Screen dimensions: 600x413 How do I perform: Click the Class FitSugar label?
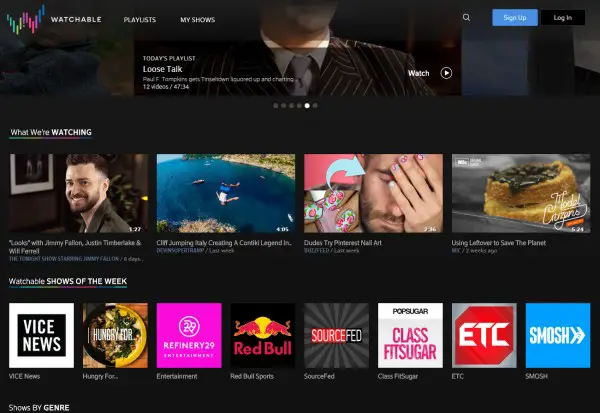coord(398,376)
